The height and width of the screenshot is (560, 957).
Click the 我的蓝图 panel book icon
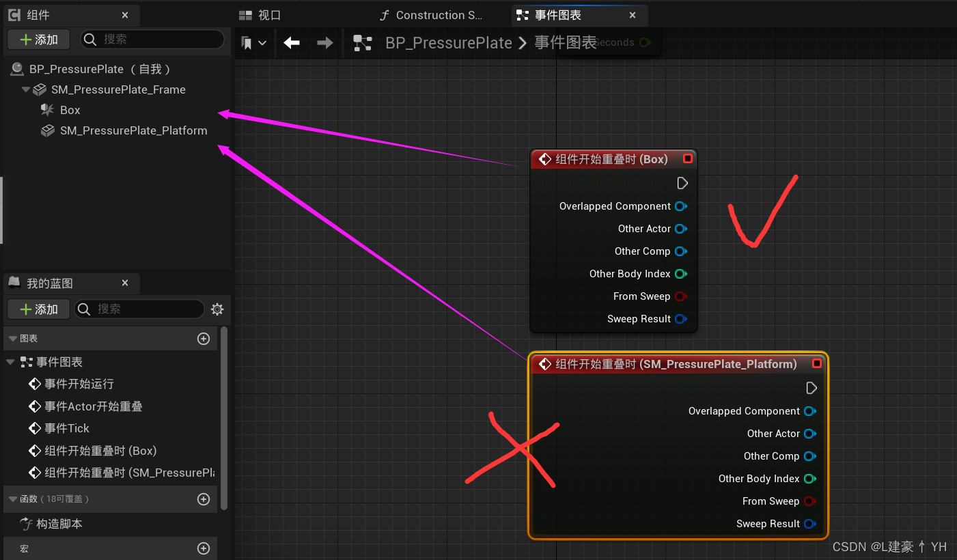tap(14, 283)
